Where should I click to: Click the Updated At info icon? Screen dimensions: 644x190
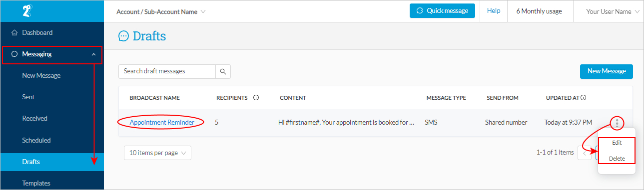click(583, 98)
